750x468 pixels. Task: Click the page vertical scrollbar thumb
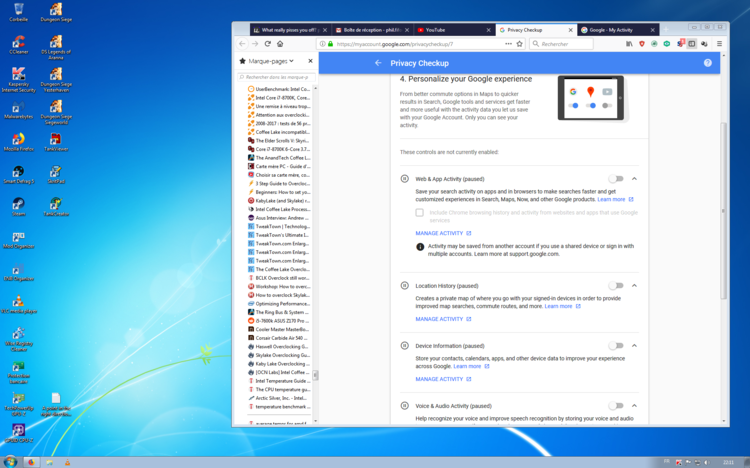click(723, 211)
